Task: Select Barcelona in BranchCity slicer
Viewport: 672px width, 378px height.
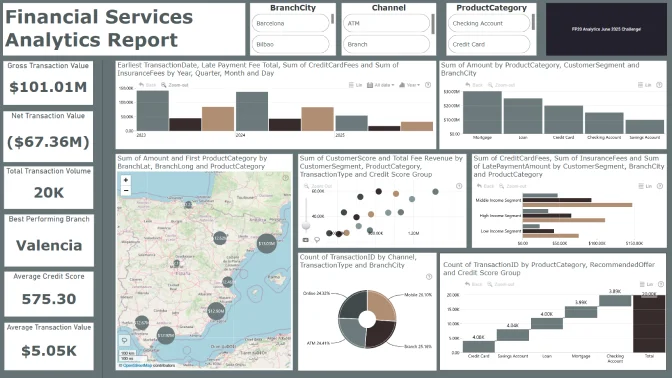Action: pos(291,23)
